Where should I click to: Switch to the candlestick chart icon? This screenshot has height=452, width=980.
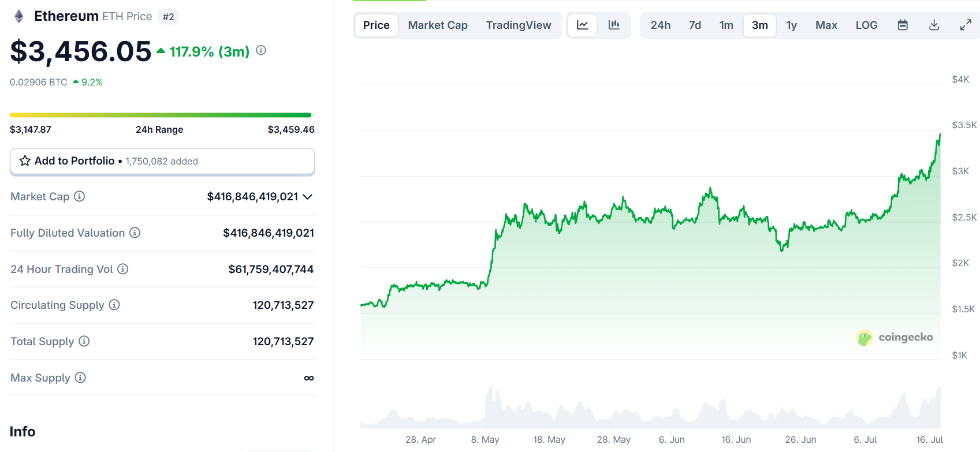coord(614,25)
